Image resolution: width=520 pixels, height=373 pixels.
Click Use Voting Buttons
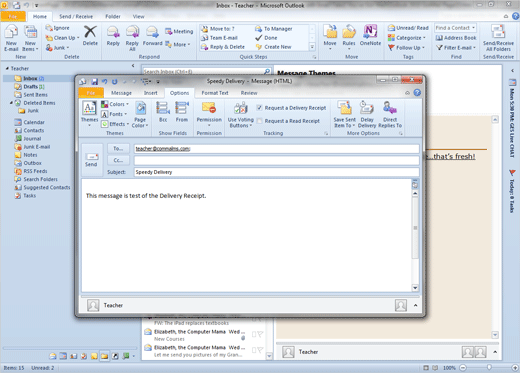(x=241, y=115)
